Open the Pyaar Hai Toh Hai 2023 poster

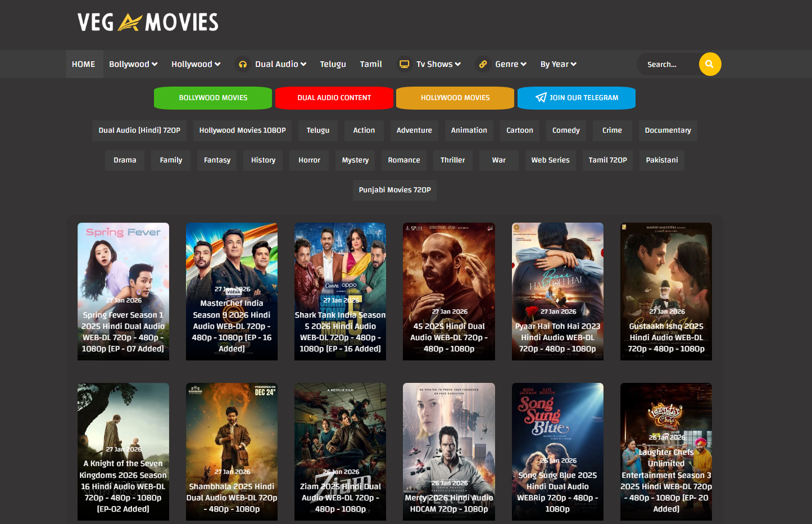click(557, 291)
